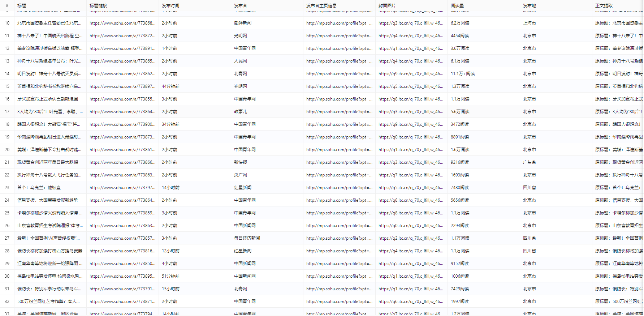Select row number 26
This screenshot has height=316, width=644.
[7, 226]
